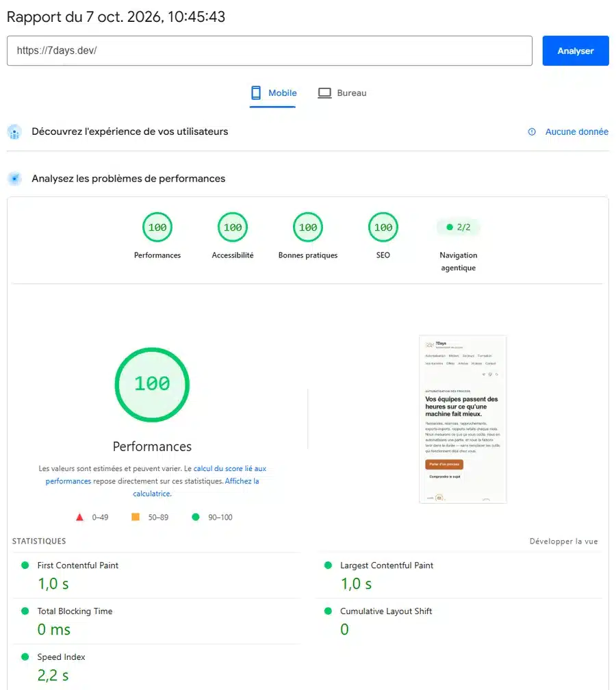Click the Découvrez l'expérience de vos utilisateurs heading

click(130, 131)
